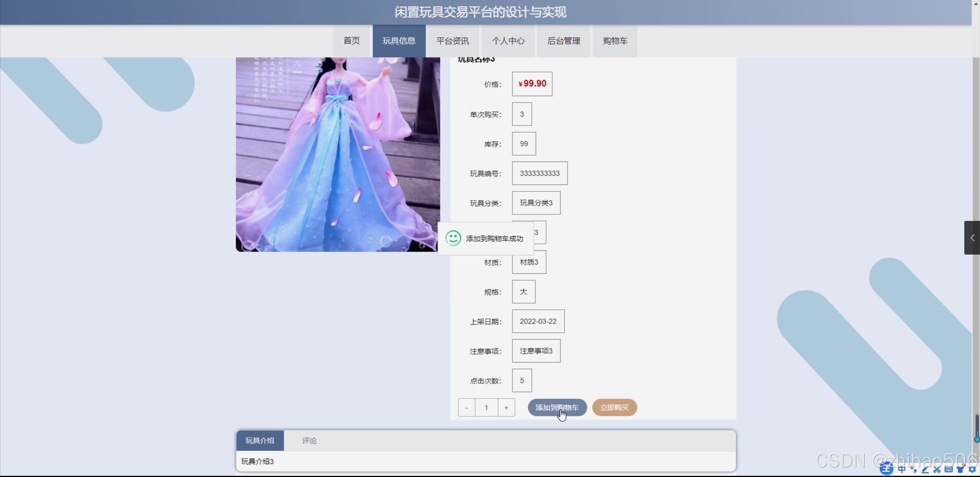Open the IME skin shirt icon
Screen dimensions: 980x477
click(x=960, y=469)
